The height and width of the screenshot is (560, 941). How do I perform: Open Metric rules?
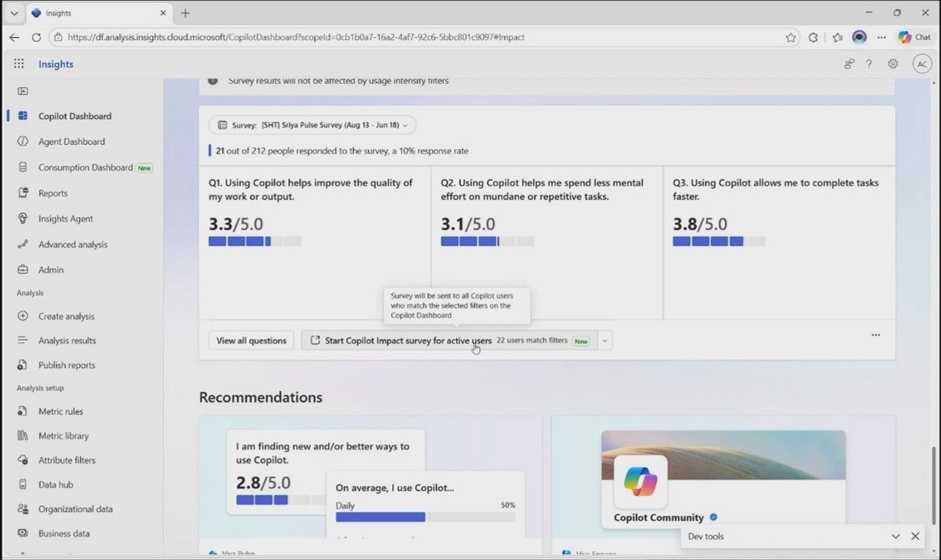click(x=61, y=411)
